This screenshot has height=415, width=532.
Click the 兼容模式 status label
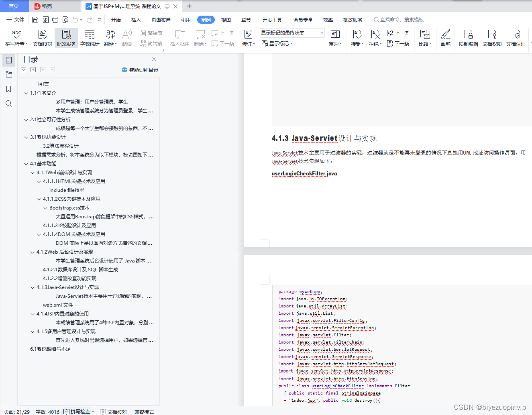coord(144,412)
